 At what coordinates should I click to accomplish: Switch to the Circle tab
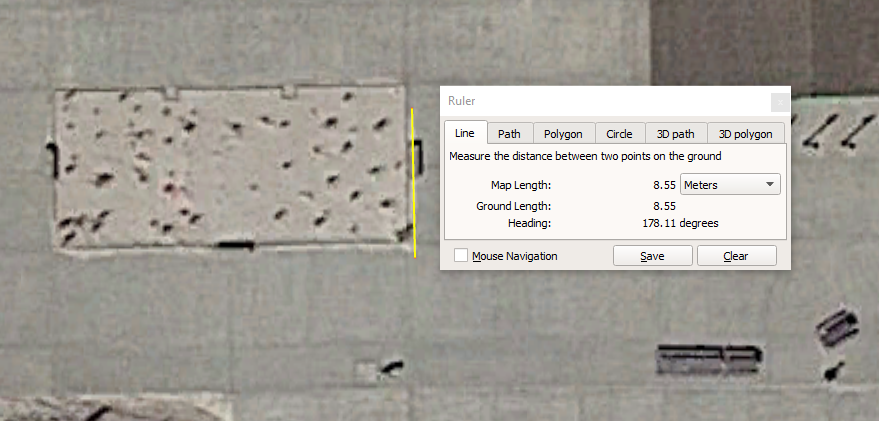619,134
